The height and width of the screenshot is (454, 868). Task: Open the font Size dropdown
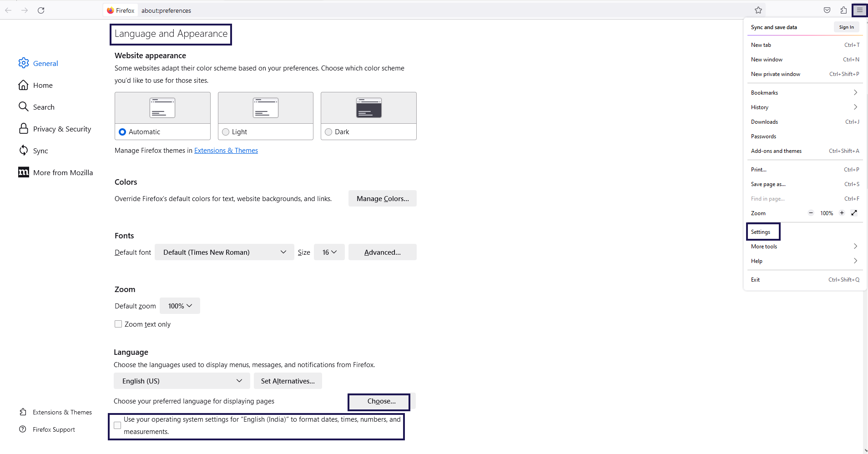pos(329,252)
